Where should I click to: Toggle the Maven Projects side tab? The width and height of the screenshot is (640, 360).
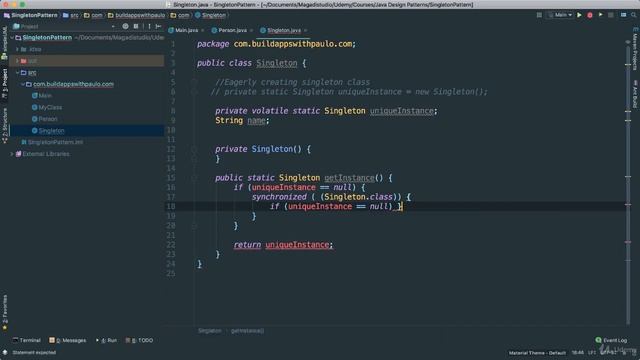635,49
